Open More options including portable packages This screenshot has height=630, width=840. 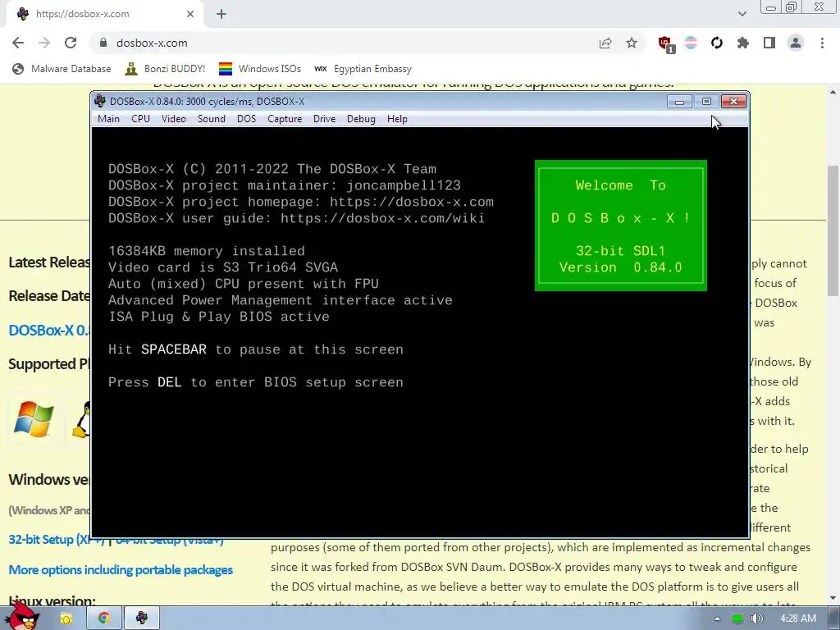(x=121, y=569)
